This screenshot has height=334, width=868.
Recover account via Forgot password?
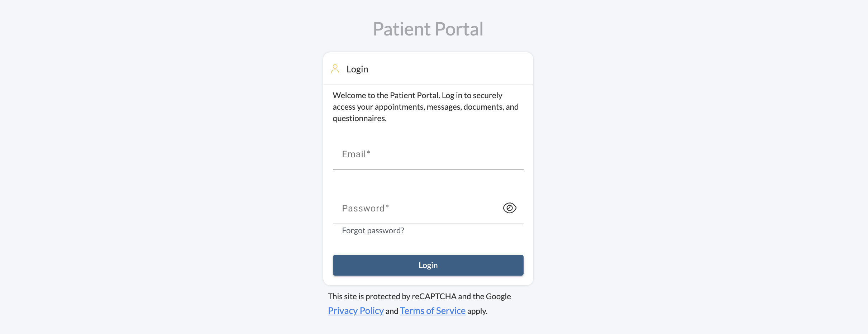coord(373,230)
